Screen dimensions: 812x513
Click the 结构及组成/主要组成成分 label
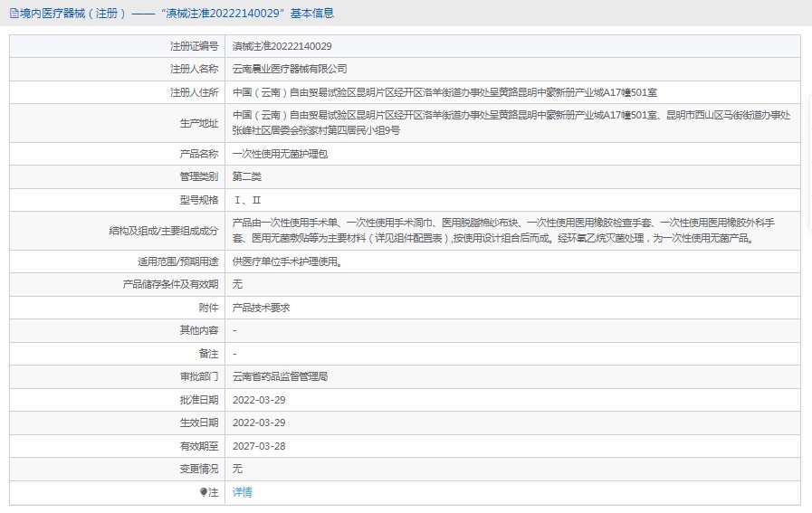(164, 231)
